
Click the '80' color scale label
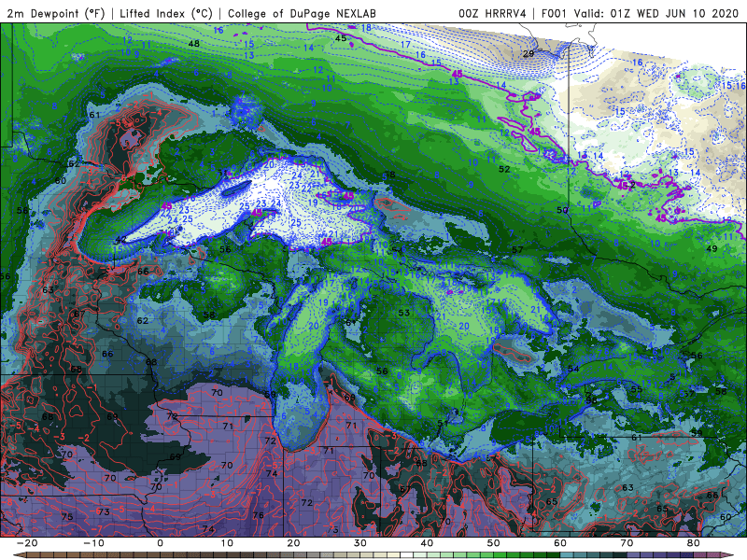[x=694, y=543]
